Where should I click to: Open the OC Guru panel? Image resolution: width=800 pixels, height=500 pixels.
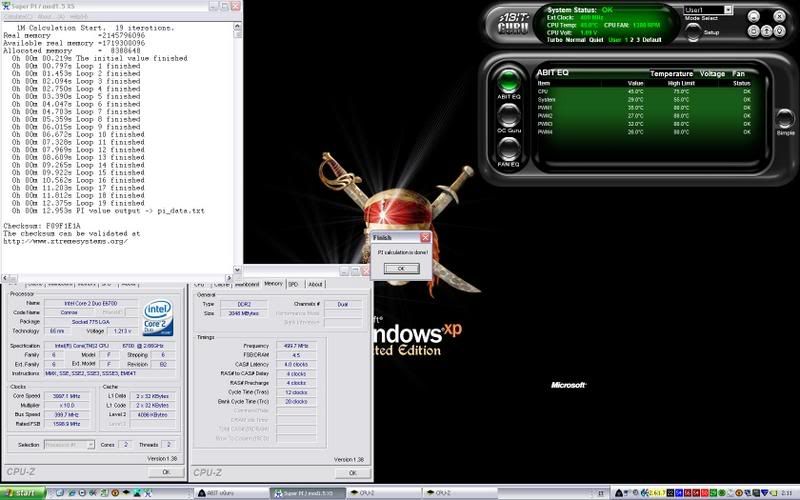point(508,114)
